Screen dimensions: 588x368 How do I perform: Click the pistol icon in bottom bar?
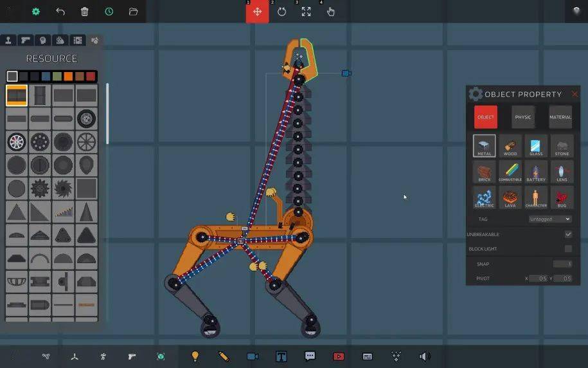click(132, 356)
